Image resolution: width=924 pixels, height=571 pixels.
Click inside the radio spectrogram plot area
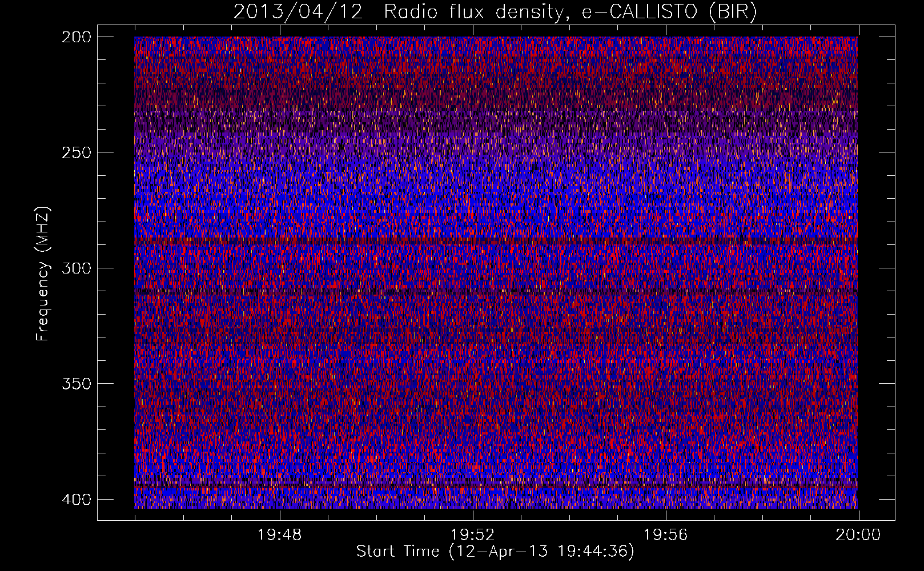point(496,272)
